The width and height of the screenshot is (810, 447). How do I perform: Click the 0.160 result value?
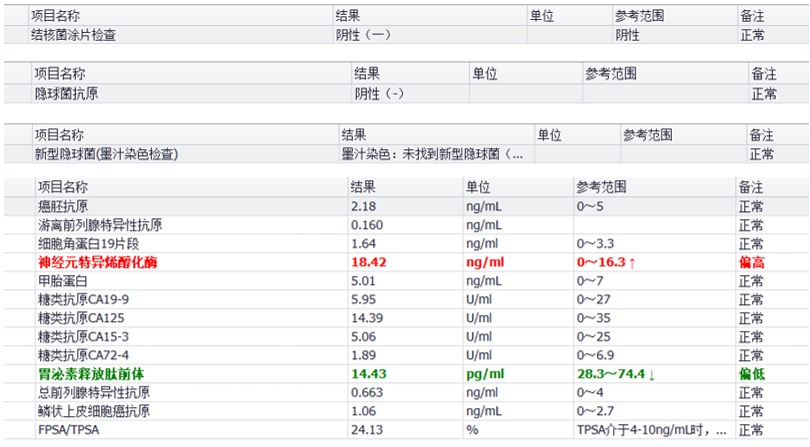tap(367, 225)
